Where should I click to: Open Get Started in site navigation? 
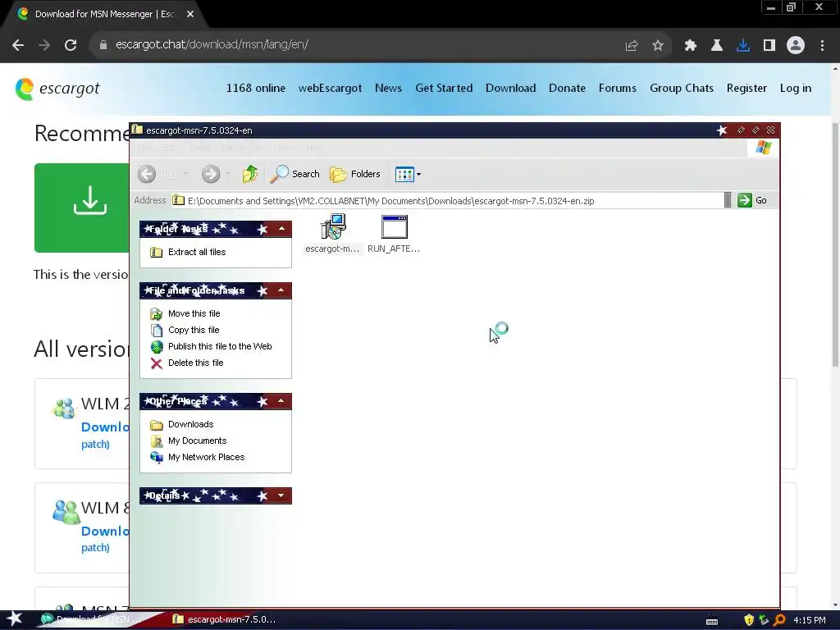[444, 89]
